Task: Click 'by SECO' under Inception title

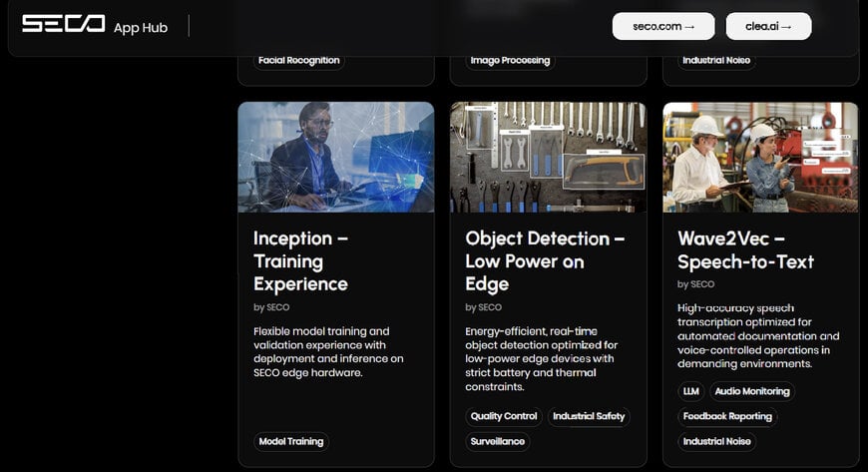Action: coord(271,307)
